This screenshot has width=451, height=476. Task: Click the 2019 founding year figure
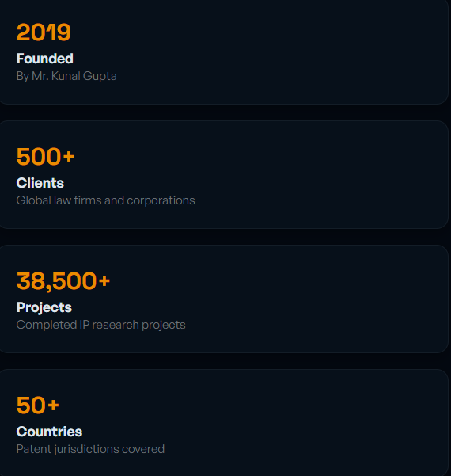pos(44,32)
